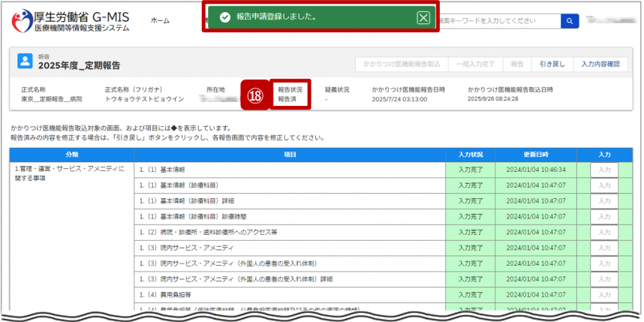
Task: Click the 報告済 status value
Action: [x=287, y=99]
